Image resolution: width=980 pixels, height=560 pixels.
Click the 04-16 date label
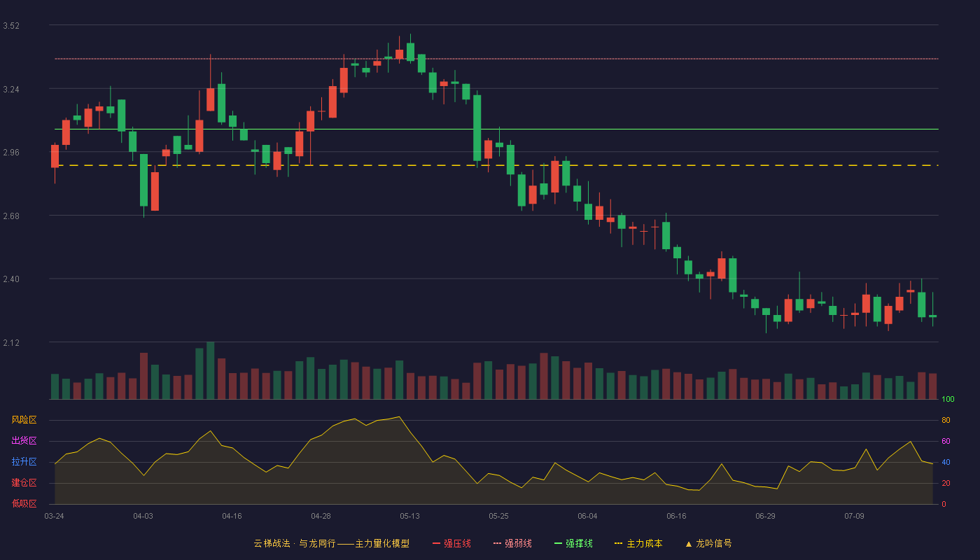click(x=232, y=516)
